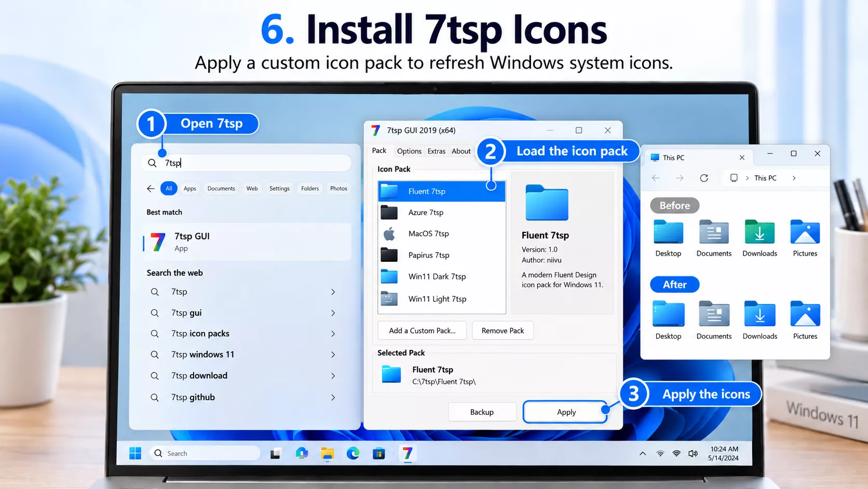
Task: Select Win11 Dark 7tsp pack
Action: (442, 276)
